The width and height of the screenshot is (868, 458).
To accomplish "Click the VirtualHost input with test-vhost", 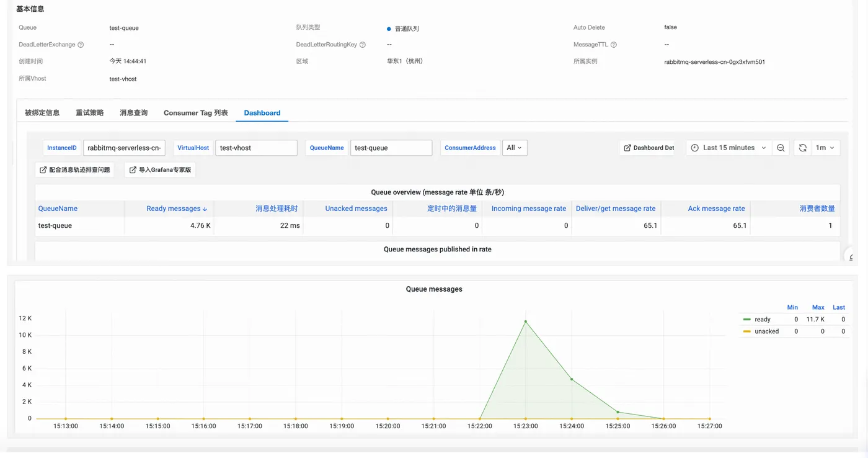I will coord(256,148).
